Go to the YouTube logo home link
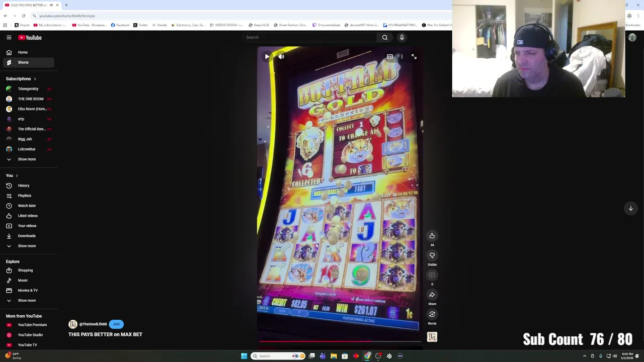 pos(30,37)
